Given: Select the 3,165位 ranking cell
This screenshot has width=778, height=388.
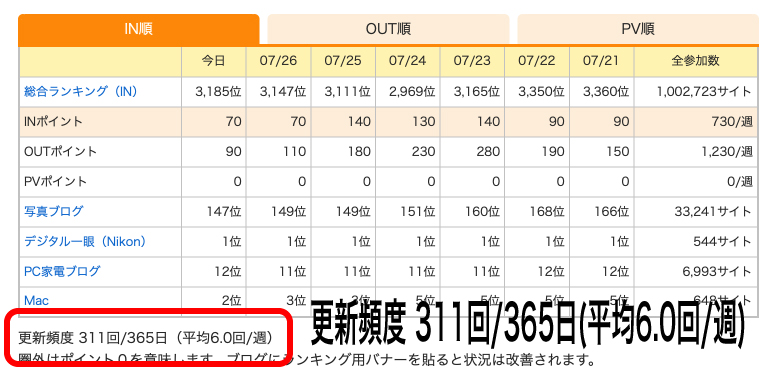Looking at the screenshot, I should point(472,92).
